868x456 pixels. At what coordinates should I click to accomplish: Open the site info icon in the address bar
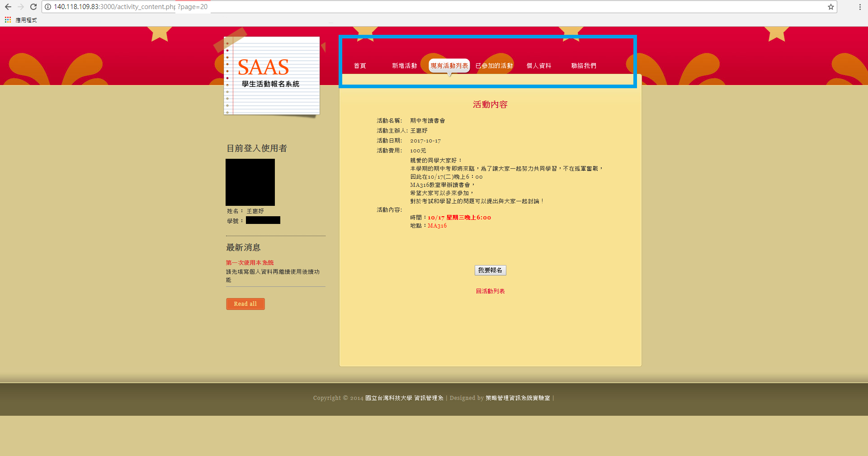point(48,7)
